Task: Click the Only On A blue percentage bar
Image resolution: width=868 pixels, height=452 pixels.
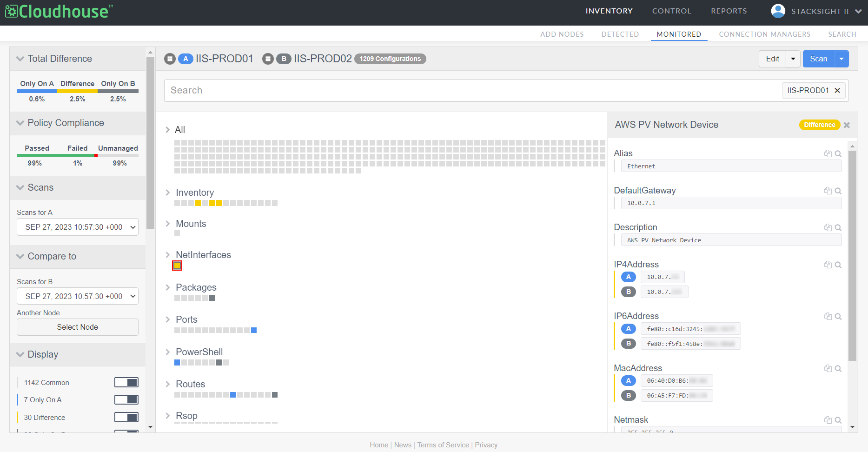Action: (x=37, y=91)
